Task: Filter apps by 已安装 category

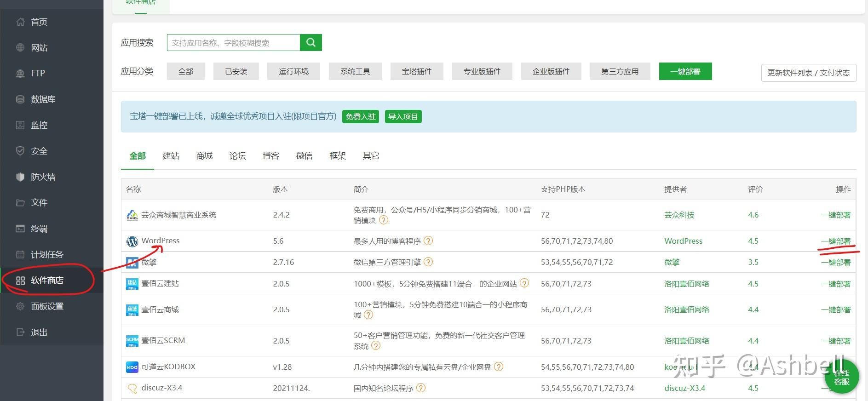Action: (236, 71)
